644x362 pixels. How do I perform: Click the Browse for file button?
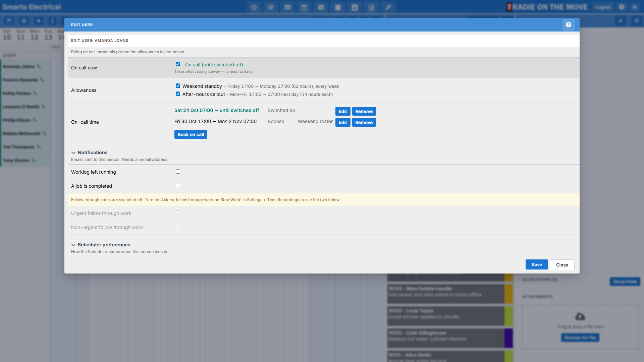pos(580,338)
